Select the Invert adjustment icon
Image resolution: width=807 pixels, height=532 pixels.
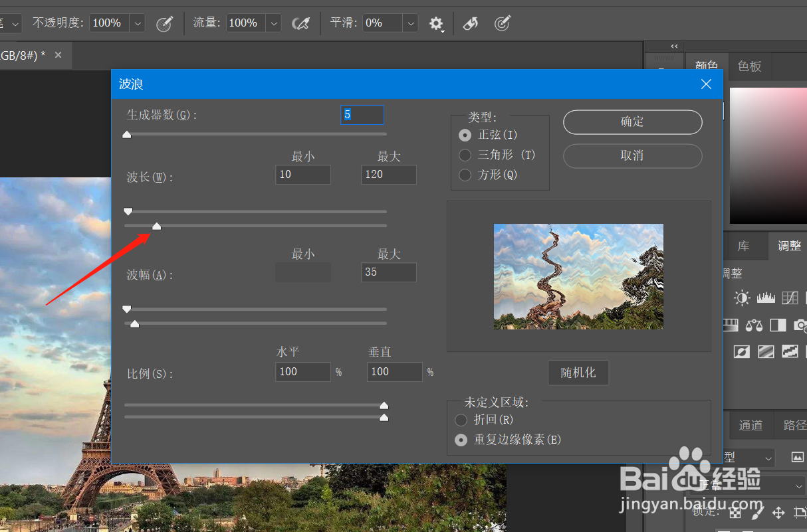click(x=741, y=351)
